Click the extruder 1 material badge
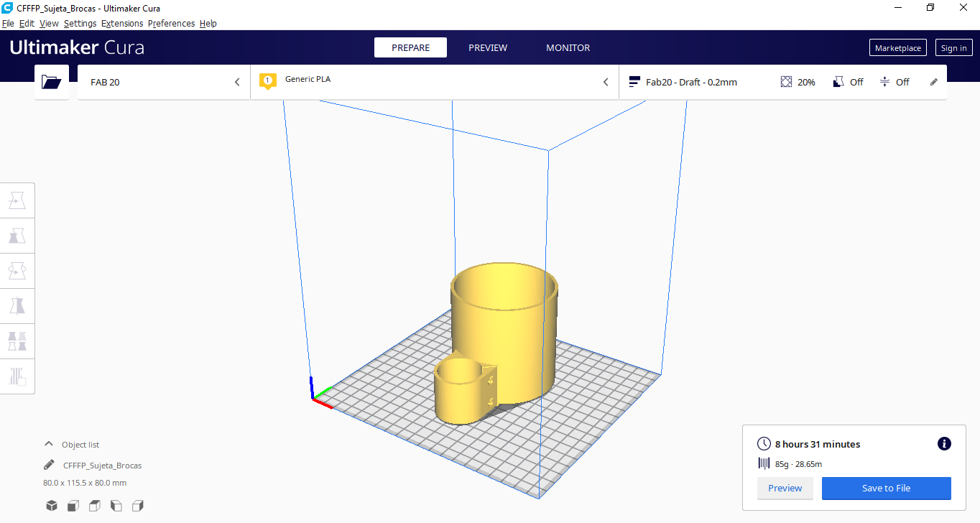 [268, 81]
